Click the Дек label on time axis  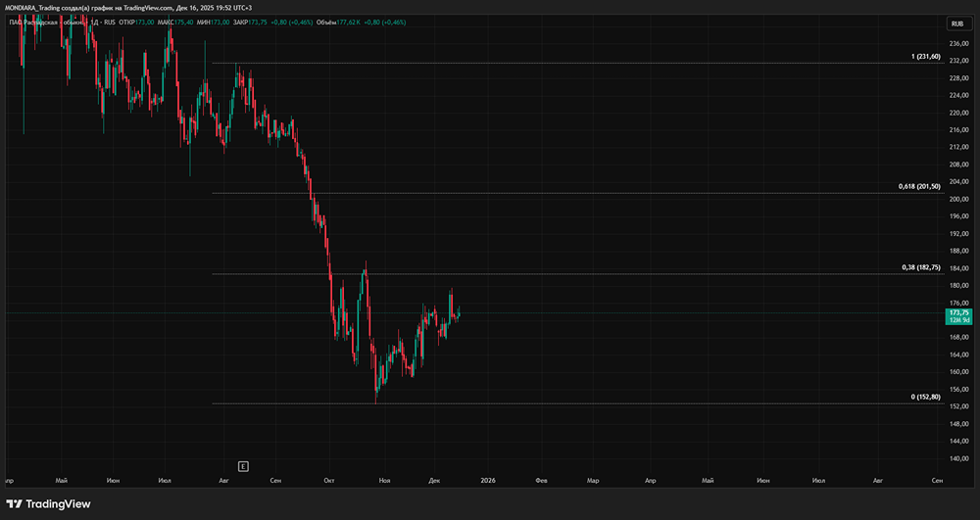point(435,481)
